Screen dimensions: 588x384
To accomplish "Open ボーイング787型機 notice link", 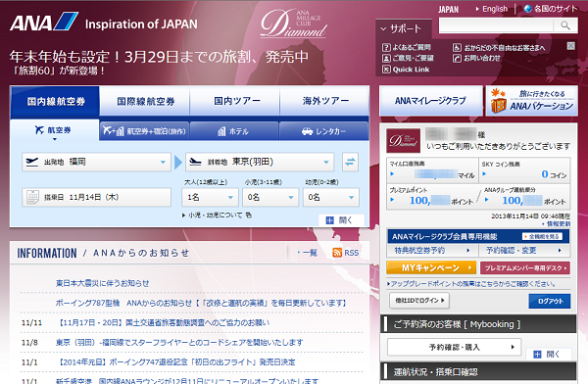I will click(201, 303).
